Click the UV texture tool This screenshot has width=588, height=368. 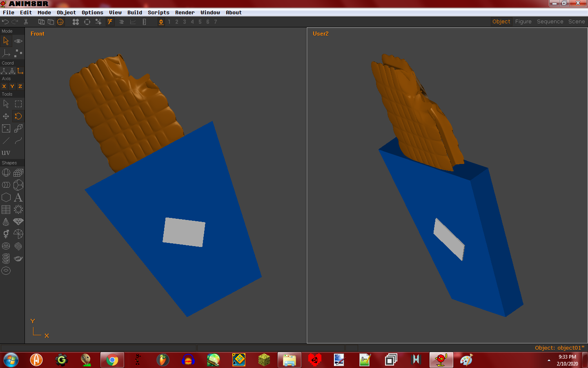[x=6, y=153]
